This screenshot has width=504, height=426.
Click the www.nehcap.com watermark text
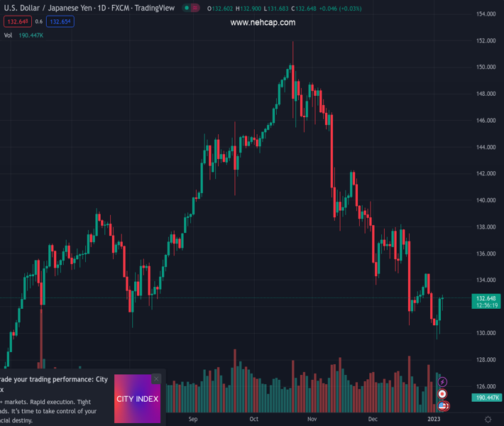click(x=263, y=23)
